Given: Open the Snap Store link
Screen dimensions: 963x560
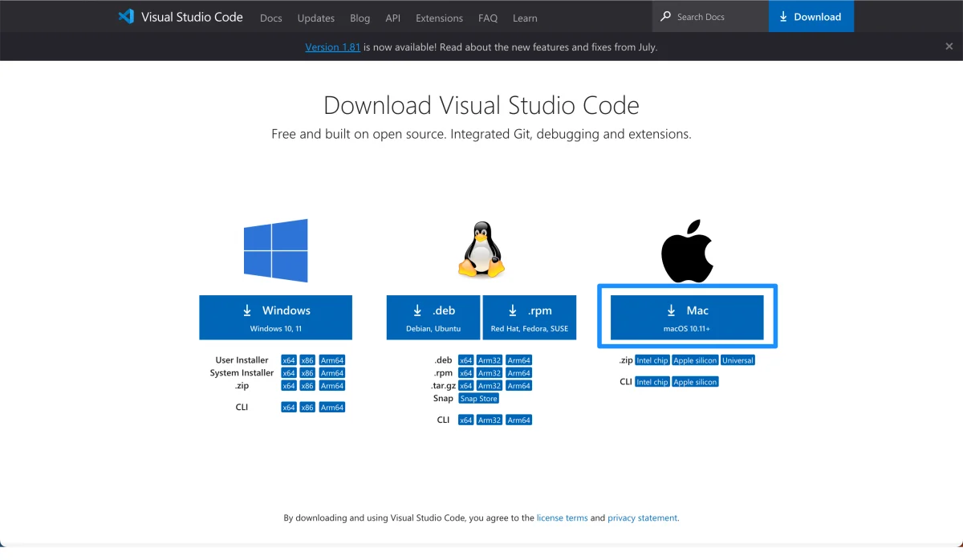Looking at the screenshot, I should point(478,399).
